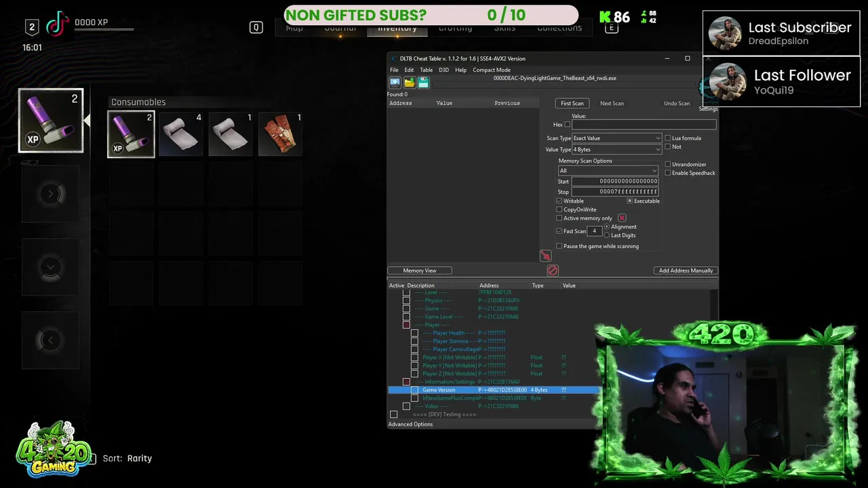This screenshot has height=488, width=868.
Task: Enable the Unrandomizer checkbox
Action: pyautogui.click(x=668, y=164)
